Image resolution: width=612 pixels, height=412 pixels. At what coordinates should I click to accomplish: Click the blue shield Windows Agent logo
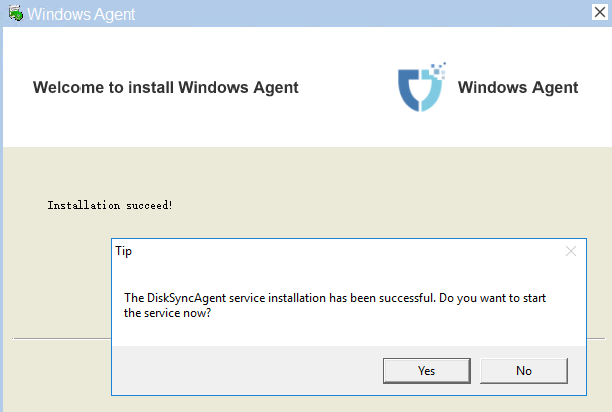pyautogui.click(x=421, y=87)
